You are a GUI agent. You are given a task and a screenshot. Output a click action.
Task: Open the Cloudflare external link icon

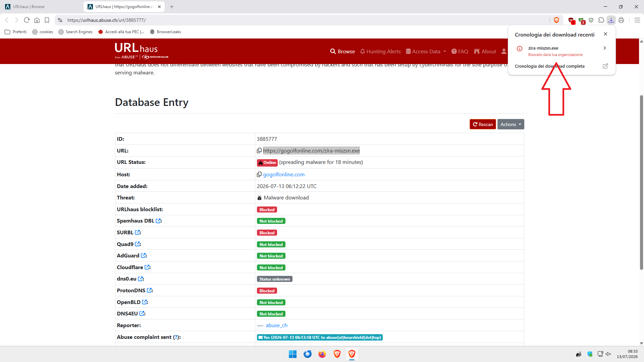click(147, 267)
